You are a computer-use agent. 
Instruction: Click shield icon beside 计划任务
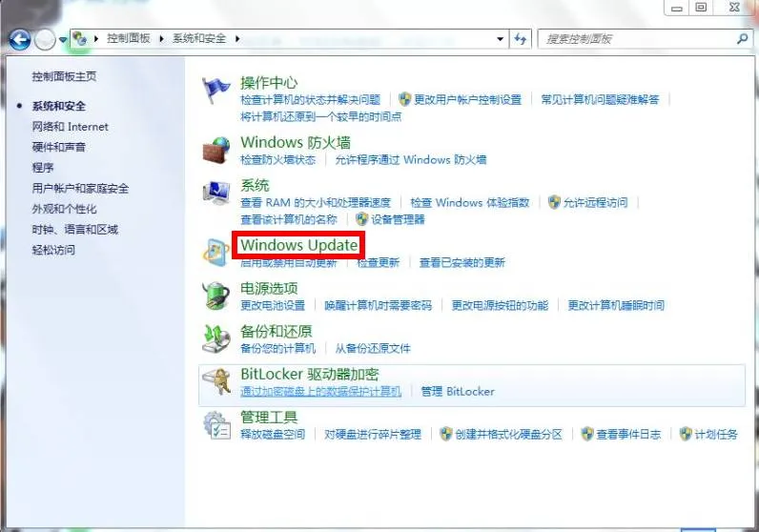(686, 434)
